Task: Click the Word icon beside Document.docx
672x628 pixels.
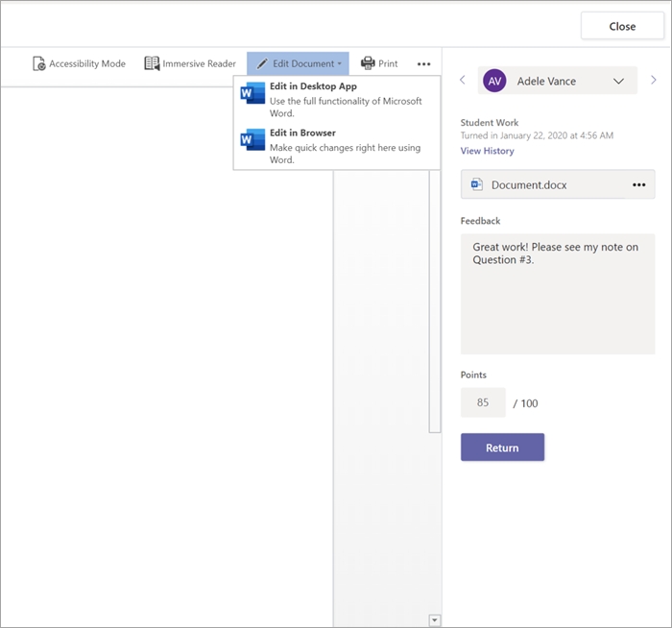Action: 477,184
